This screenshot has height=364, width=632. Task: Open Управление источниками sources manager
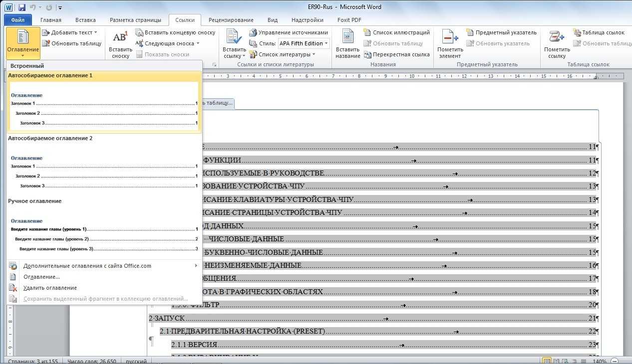tap(288, 32)
